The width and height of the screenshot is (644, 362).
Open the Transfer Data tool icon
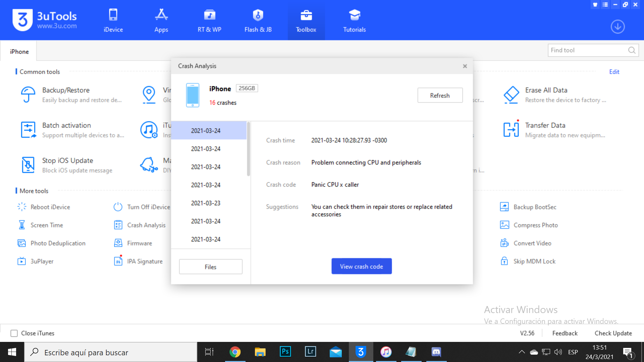click(x=511, y=130)
